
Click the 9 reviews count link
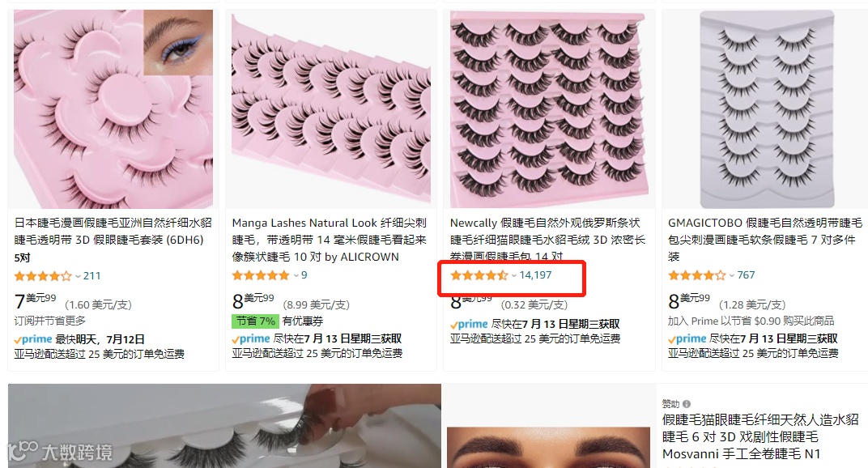tap(304, 275)
